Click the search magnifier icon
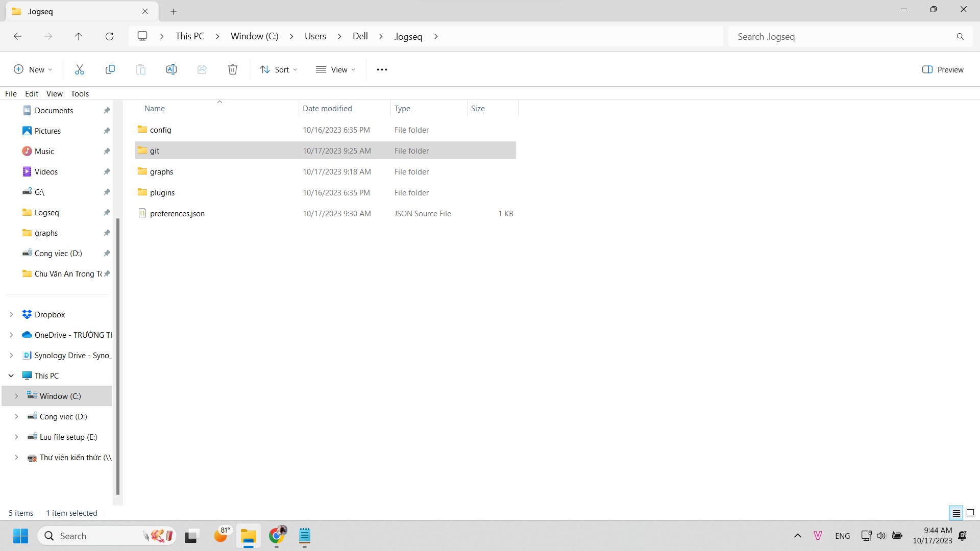 click(x=960, y=36)
